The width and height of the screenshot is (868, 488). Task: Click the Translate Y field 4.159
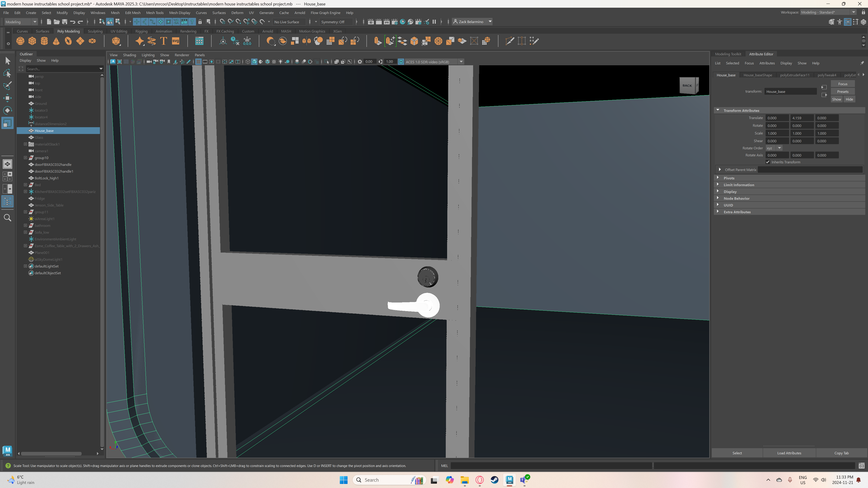[802, 118]
